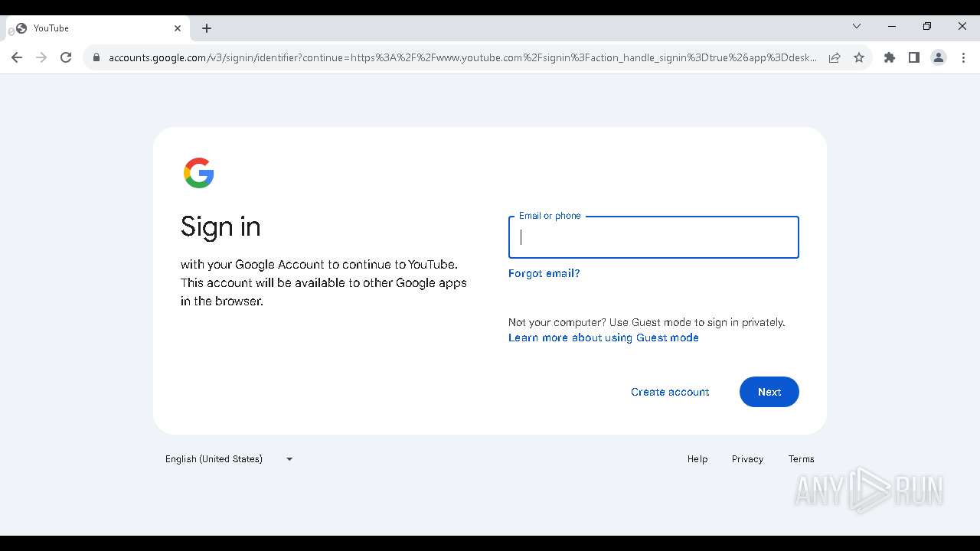The height and width of the screenshot is (551, 980).
Task: View site info via the padlock icon
Action: [x=96, y=57]
